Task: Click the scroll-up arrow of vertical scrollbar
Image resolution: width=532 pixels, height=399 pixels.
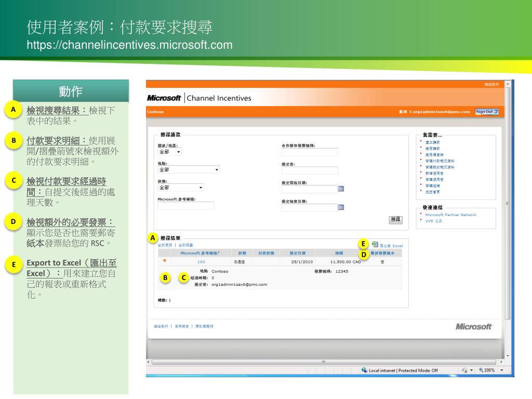Action: tap(508, 84)
